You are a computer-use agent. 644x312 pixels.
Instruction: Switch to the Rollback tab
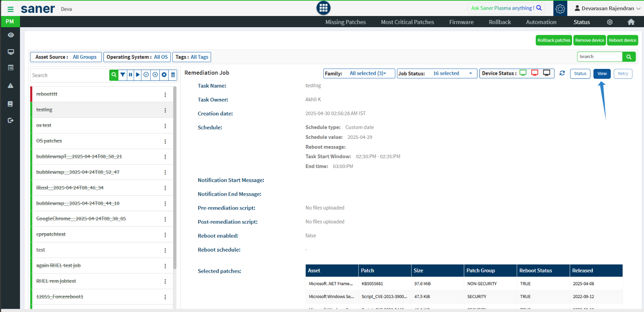(x=500, y=22)
